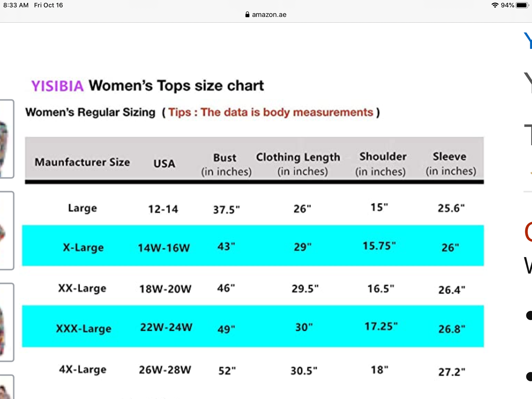This screenshot has height=399, width=532.
Task: Tap 'Women's Tops size chart' heading
Action: [176, 86]
